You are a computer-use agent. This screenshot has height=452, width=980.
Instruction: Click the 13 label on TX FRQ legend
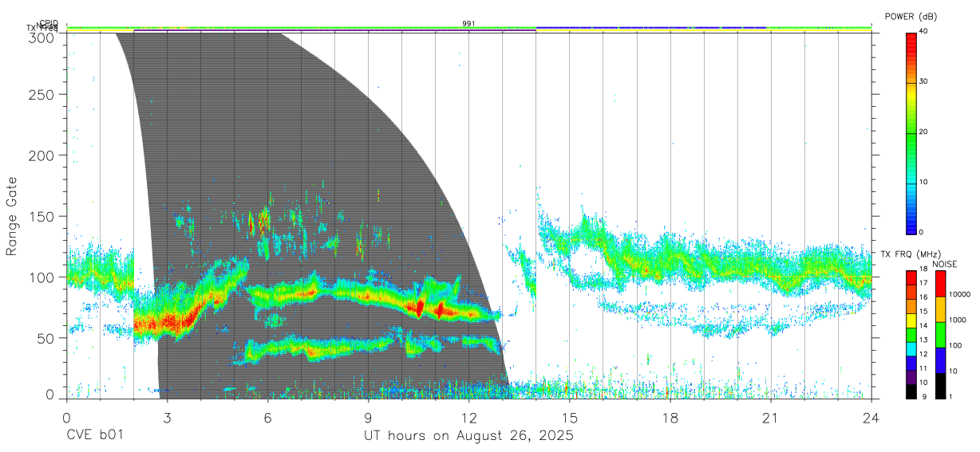point(923,340)
